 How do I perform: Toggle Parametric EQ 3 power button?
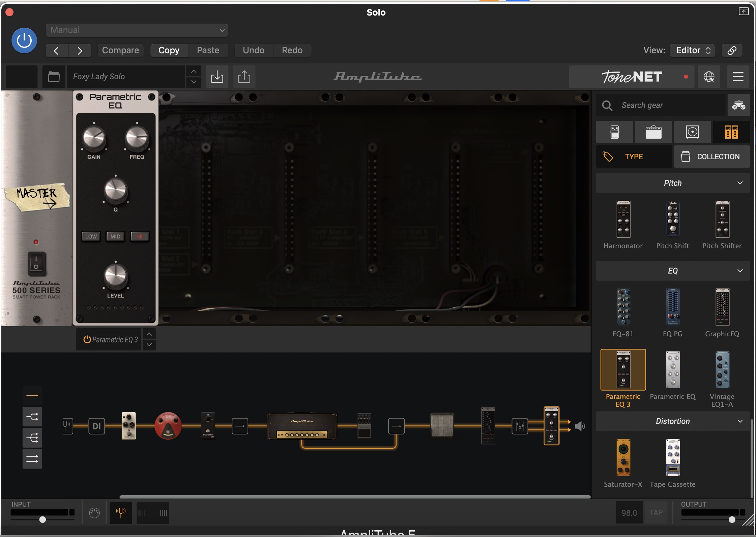87,340
